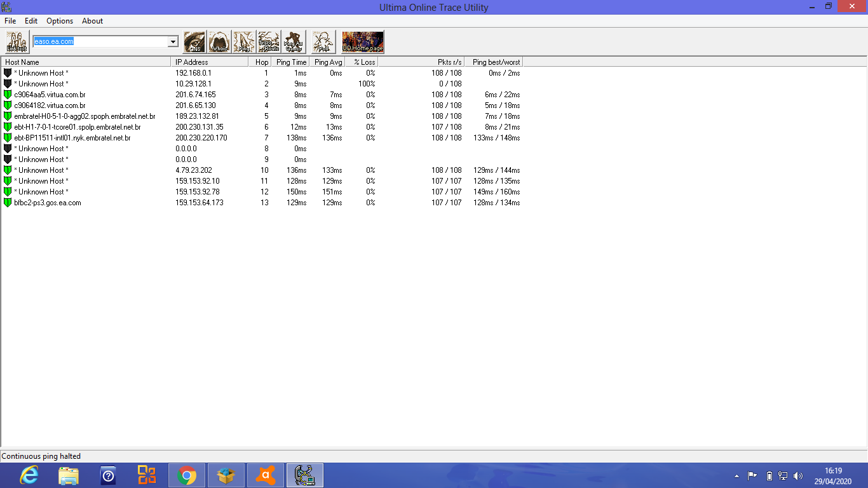Click the 0 / 108 packets value
The height and width of the screenshot is (488, 868).
click(x=450, y=84)
